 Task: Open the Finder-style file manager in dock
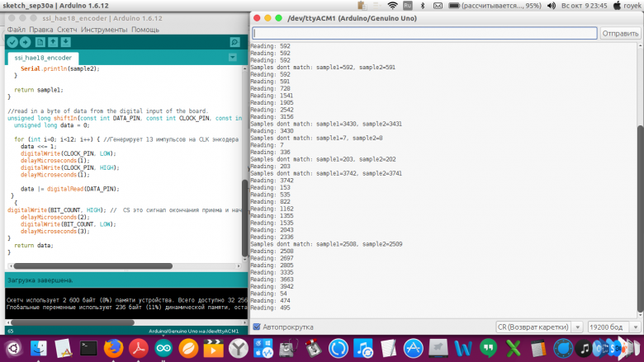(x=39, y=349)
